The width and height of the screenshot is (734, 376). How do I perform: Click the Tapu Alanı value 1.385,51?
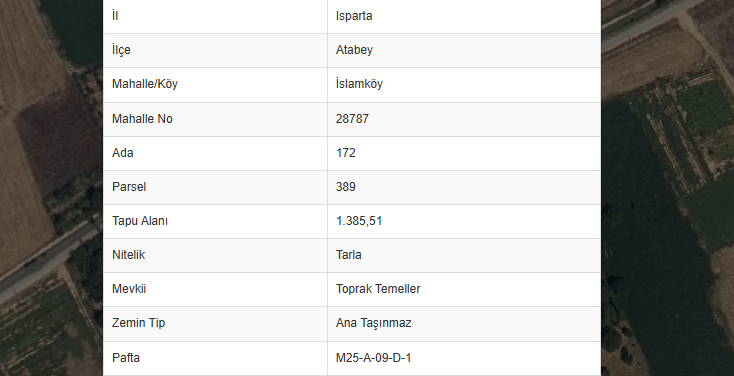(x=359, y=221)
